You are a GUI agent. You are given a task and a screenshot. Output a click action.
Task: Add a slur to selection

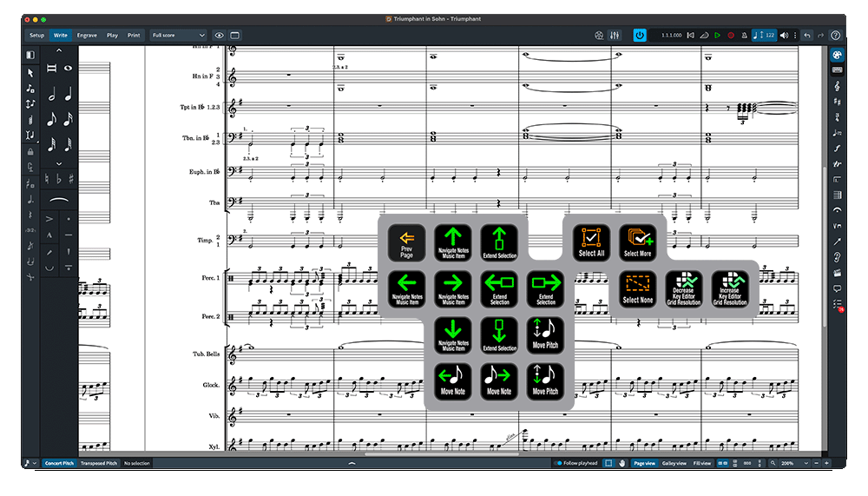[59, 200]
